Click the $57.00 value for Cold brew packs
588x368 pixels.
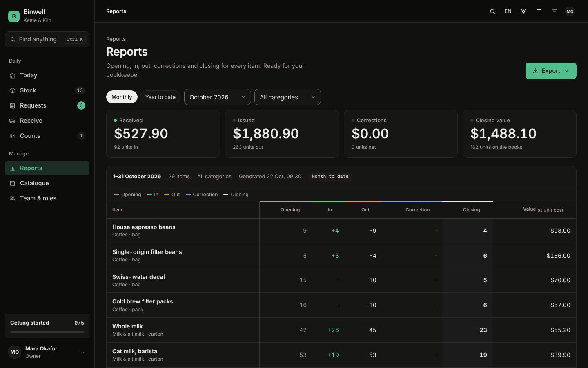tap(560, 305)
